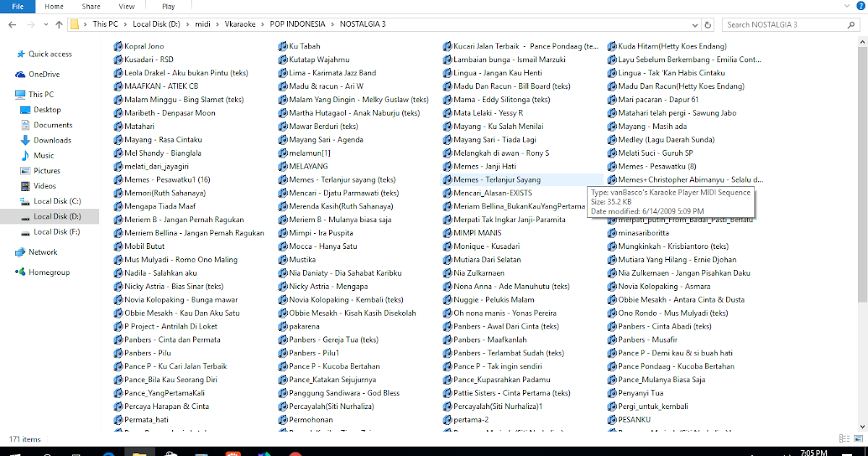Click the Back arrow navigation button

pyautogui.click(x=12, y=24)
